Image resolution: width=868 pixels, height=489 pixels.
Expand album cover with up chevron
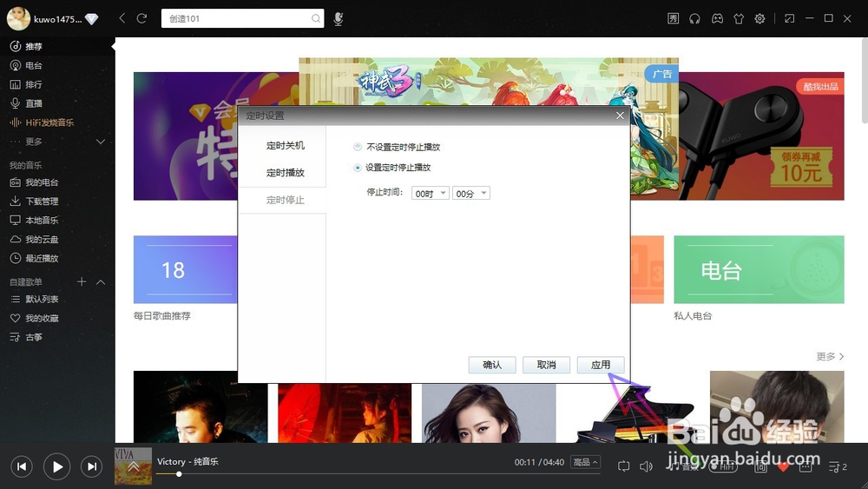coord(133,466)
